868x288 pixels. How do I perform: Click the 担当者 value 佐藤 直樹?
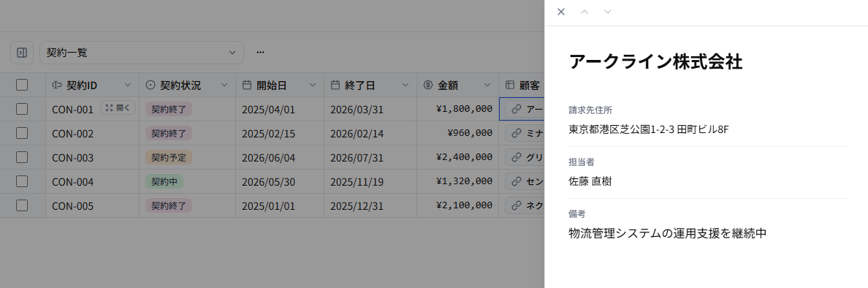click(x=590, y=181)
